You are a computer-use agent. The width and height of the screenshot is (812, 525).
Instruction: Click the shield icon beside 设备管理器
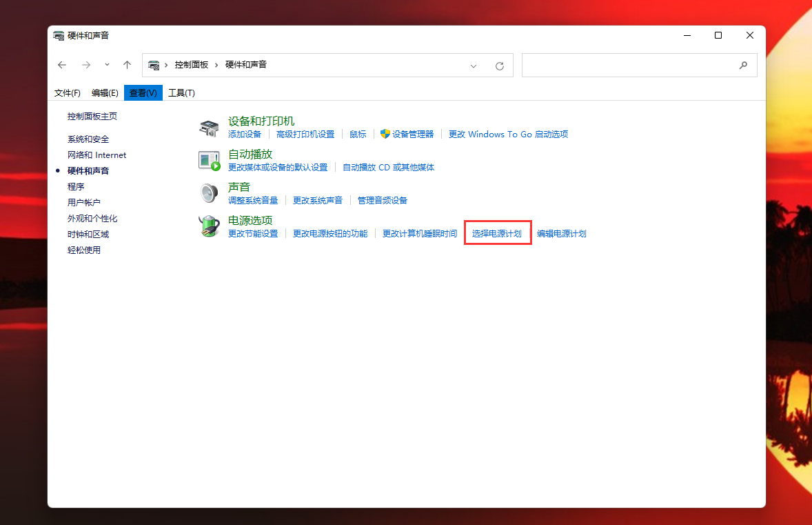pos(384,134)
